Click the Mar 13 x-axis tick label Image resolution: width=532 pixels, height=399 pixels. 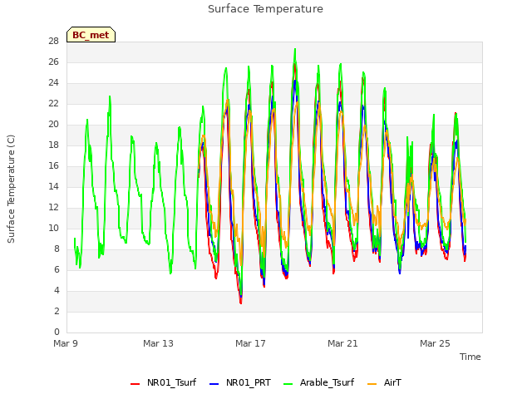tap(158, 343)
